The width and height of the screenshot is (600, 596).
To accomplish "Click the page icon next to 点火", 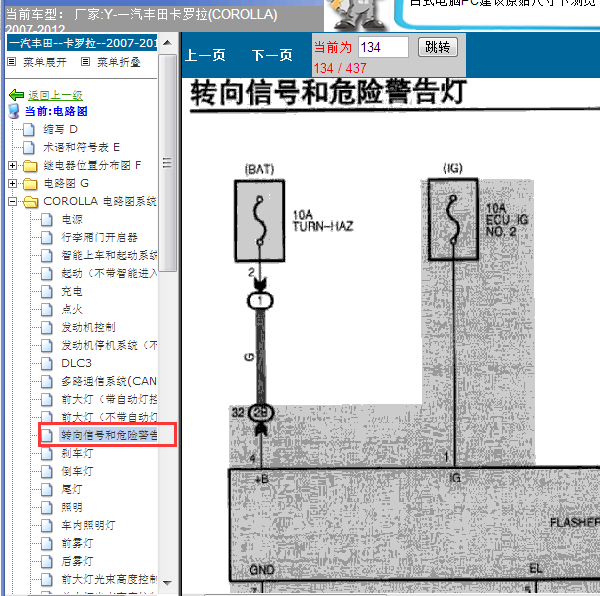I will point(47,310).
